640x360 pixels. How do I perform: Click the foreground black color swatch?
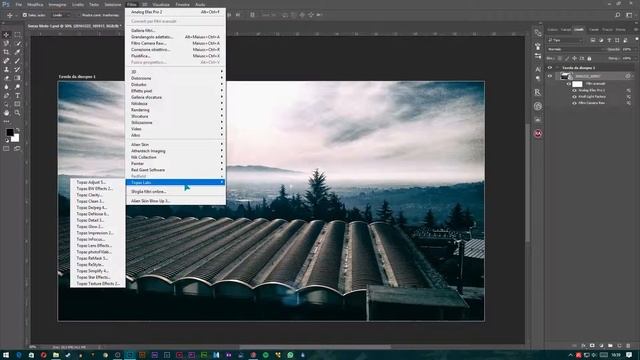click(x=9, y=133)
